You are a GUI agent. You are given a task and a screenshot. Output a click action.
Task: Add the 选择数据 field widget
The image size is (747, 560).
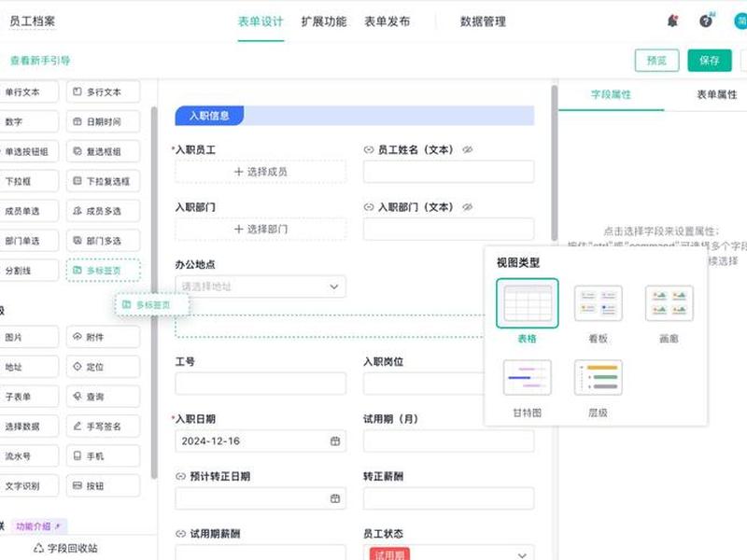tap(29, 427)
